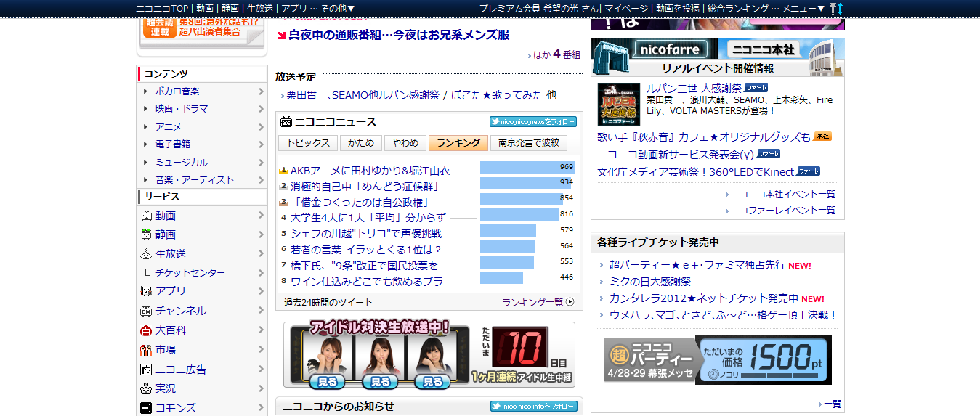
Task: Open マイページ in the top bar
Action: point(625,8)
